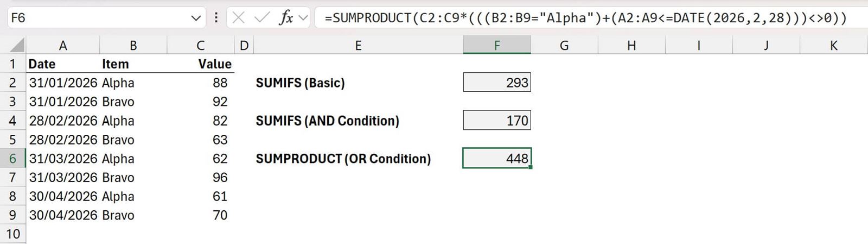The width and height of the screenshot is (868, 244).
Task: Select row 7 header
Action: (13, 178)
